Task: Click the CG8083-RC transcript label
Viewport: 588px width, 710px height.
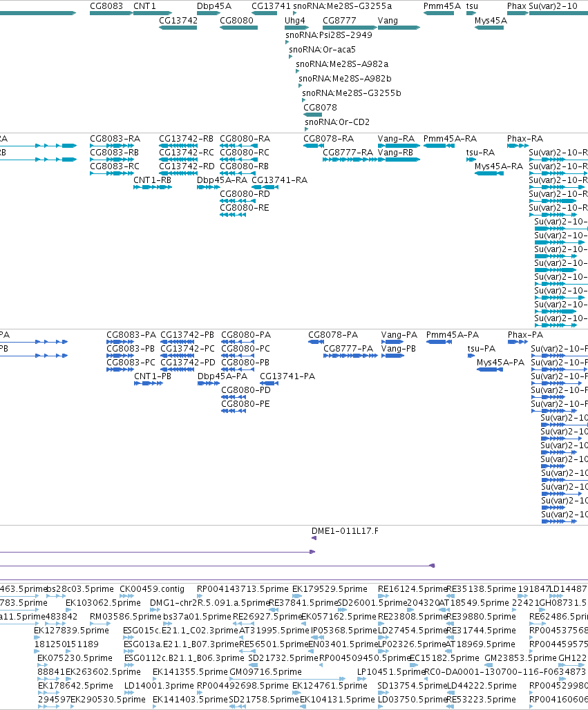Action: (115, 166)
